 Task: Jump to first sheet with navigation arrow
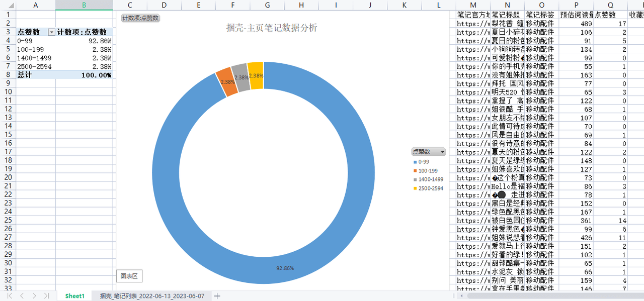click(x=10, y=296)
